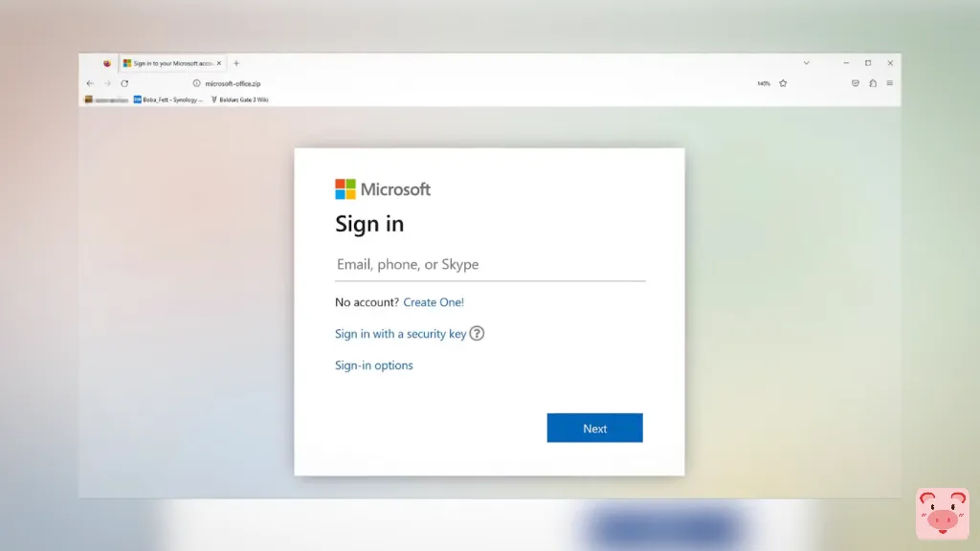The image size is (980, 551).
Task: Click the security key help question mark
Action: (477, 334)
